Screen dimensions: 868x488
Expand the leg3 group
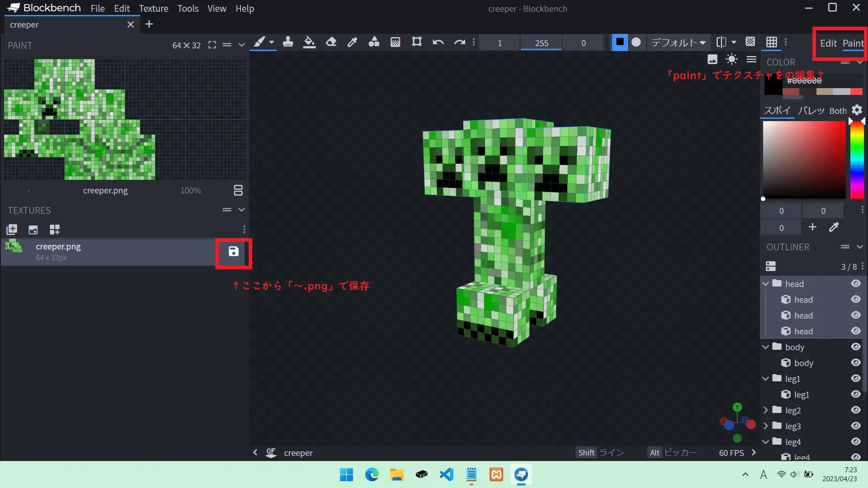click(766, 426)
